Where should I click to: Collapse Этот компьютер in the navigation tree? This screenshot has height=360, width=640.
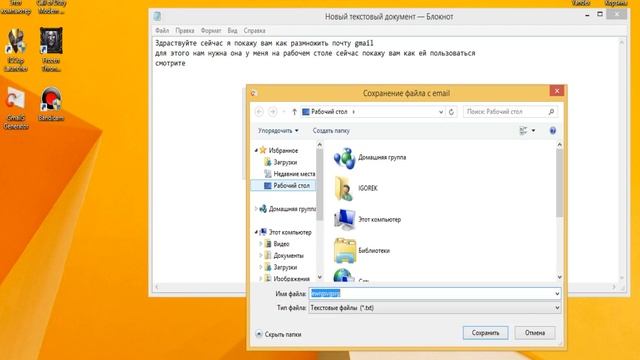256,232
